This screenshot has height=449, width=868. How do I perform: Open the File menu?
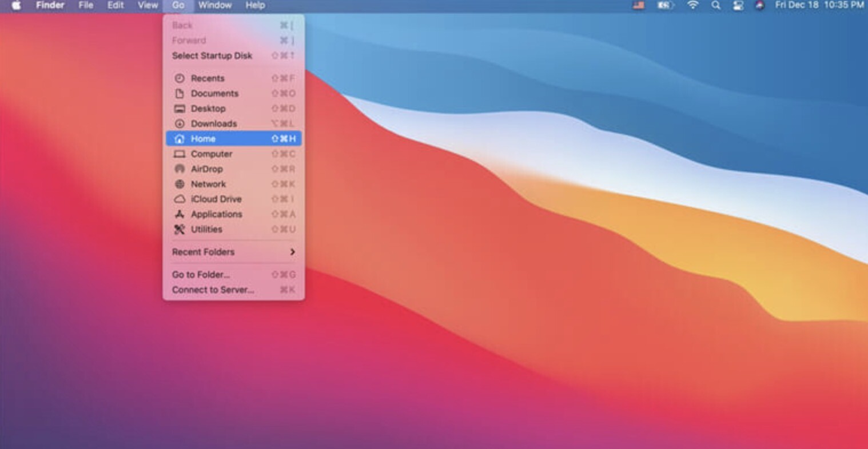86,5
